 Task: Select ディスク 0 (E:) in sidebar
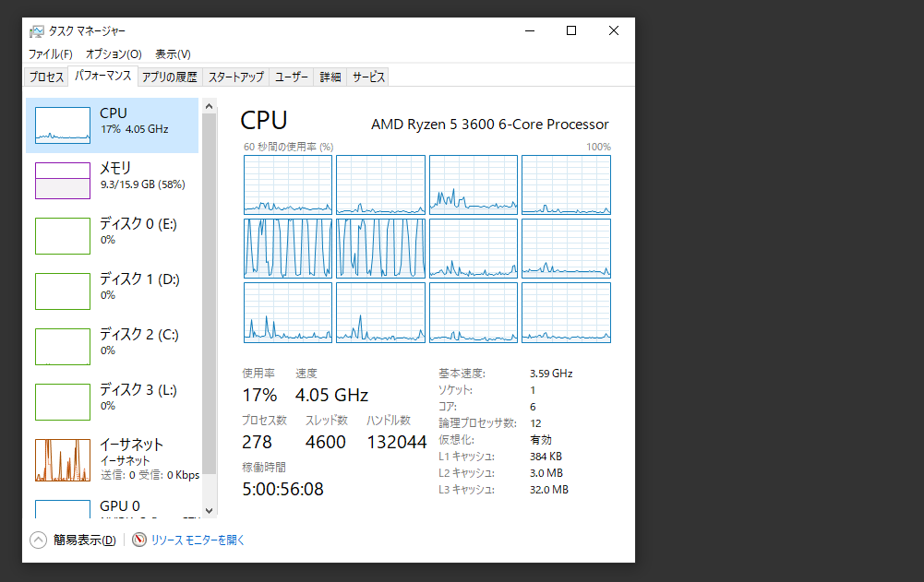coord(112,235)
